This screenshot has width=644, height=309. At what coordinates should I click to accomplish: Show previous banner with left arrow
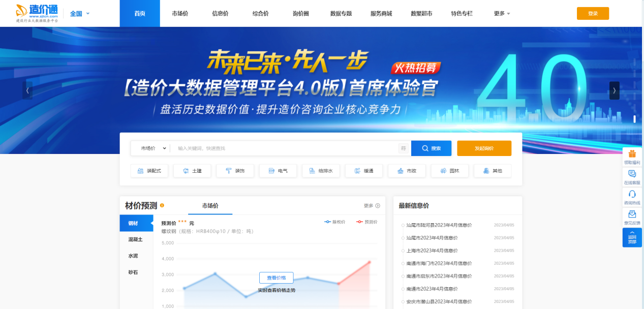point(27,90)
